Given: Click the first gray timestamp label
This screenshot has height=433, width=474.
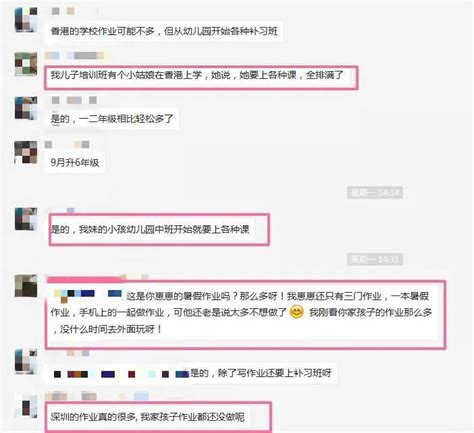Looking at the screenshot, I should coord(375,193).
